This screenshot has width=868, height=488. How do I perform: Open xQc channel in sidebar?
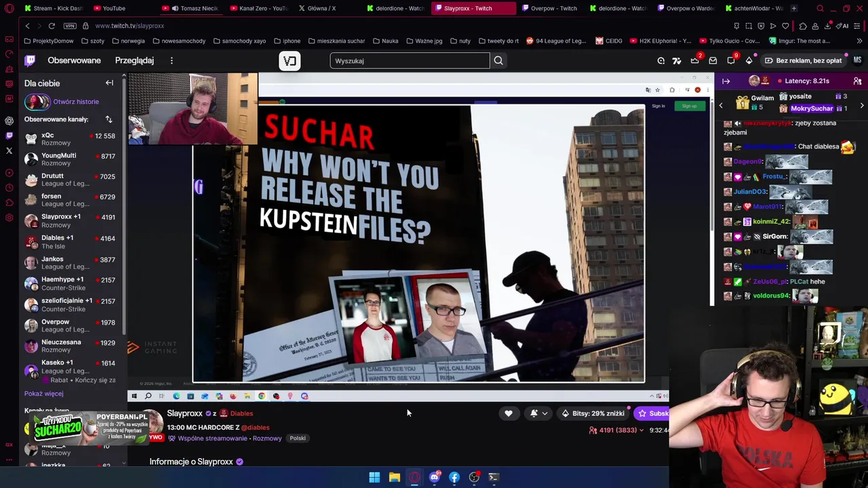point(70,139)
